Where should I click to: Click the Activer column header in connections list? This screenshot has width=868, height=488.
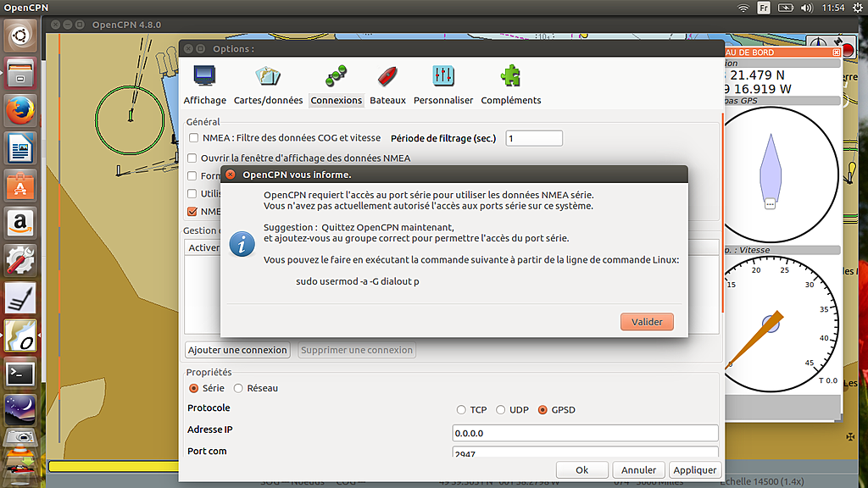click(x=203, y=247)
